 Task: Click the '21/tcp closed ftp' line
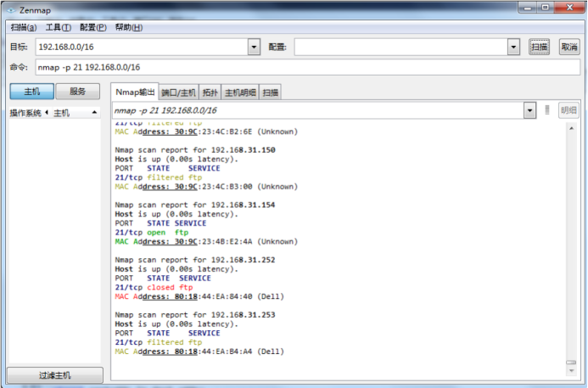click(154, 288)
